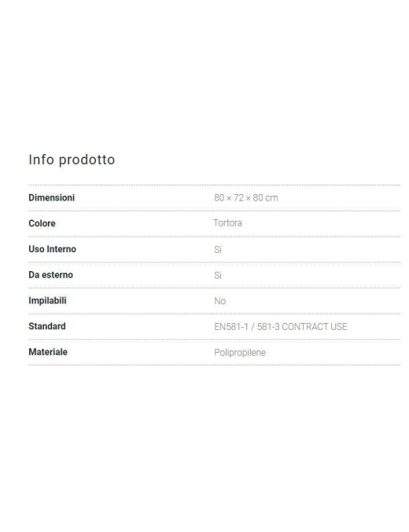Click the 80 × 72 × 80 cm value

(246, 198)
